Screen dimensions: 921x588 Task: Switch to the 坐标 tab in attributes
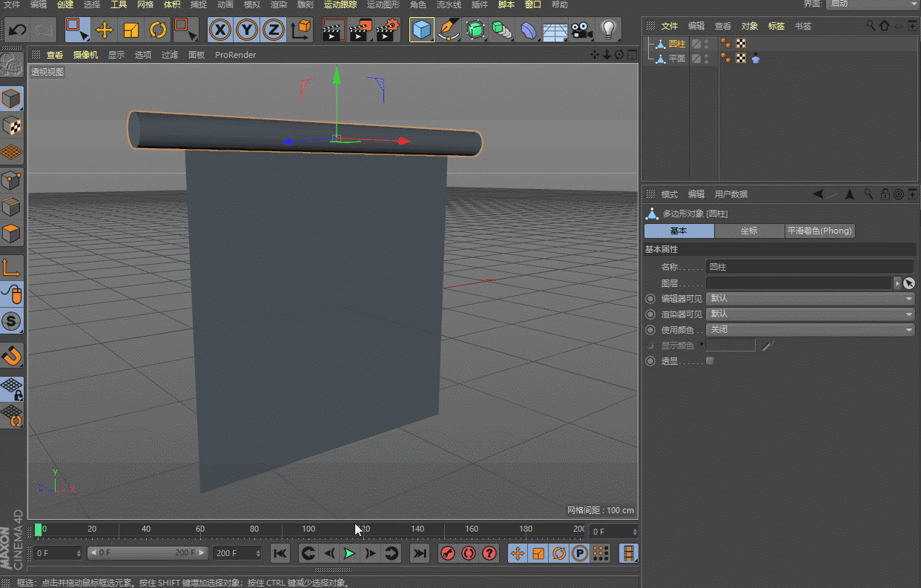point(748,231)
